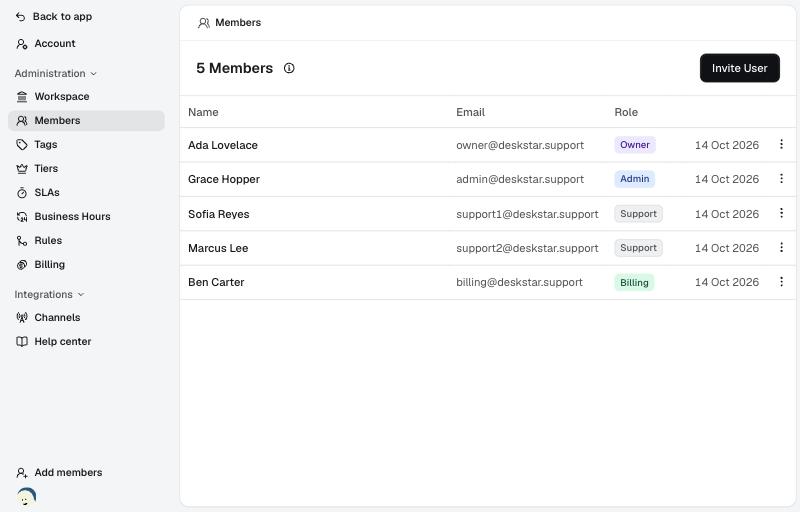
Task: Click email support2@deskstar.support
Action: [527, 248]
